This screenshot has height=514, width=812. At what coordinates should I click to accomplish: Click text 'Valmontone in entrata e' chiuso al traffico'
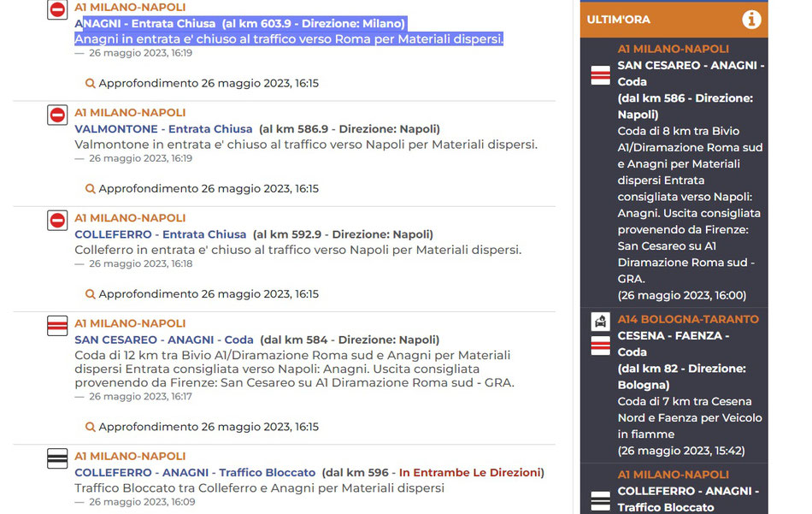[306, 145]
